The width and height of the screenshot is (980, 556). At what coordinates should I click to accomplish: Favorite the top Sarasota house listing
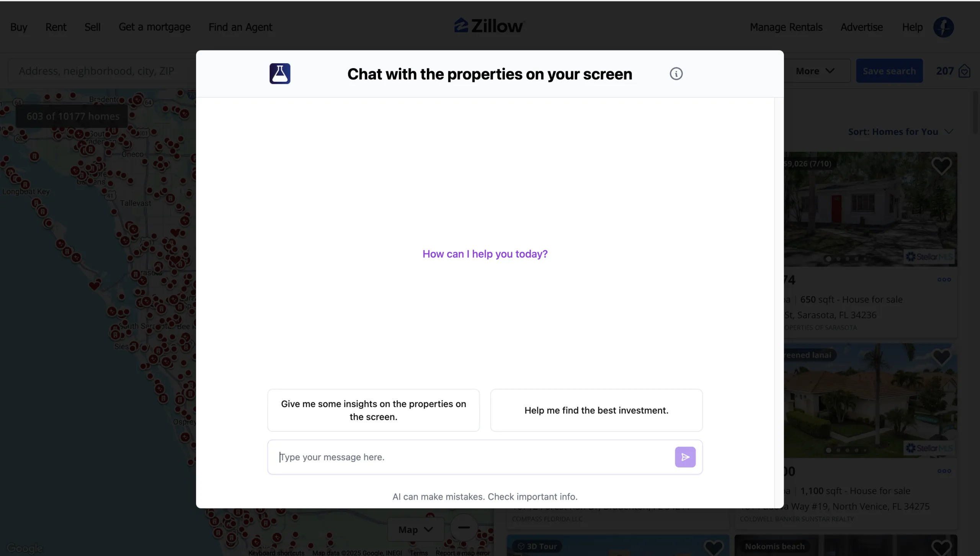pos(942,166)
